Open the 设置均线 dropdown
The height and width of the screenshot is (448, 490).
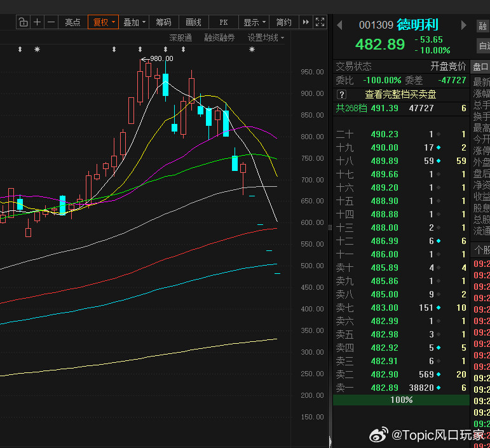(266, 37)
